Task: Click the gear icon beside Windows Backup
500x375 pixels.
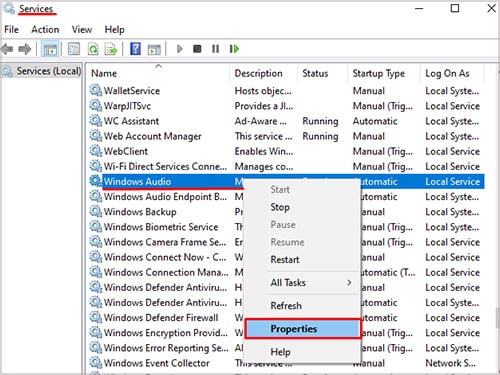Action: coord(96,211)
